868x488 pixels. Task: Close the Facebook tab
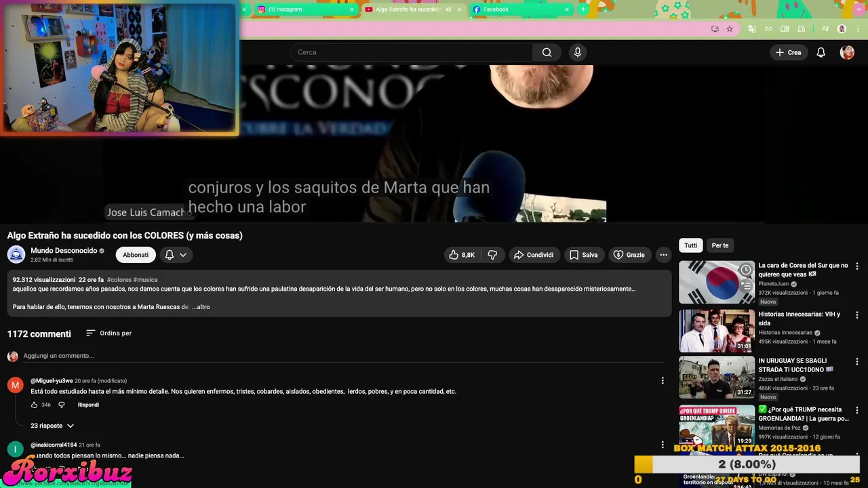pyautogui.click(x=566, y=9)
